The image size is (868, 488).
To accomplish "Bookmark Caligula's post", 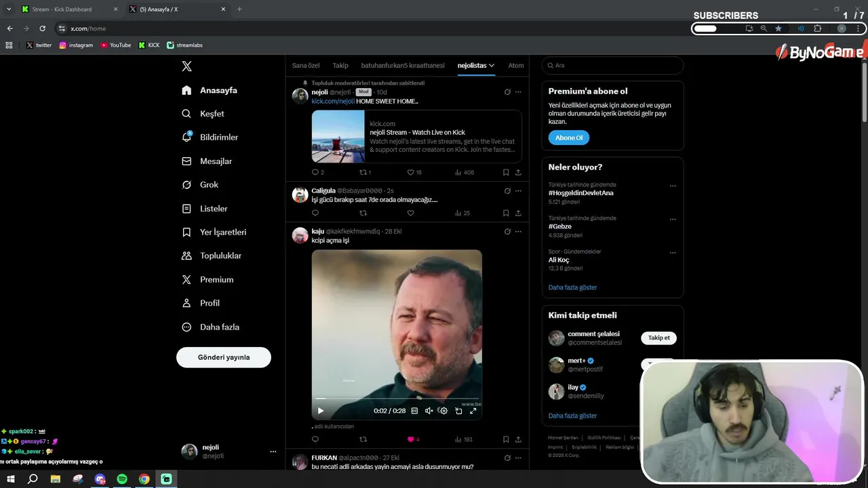I will (x=506, y=213).
